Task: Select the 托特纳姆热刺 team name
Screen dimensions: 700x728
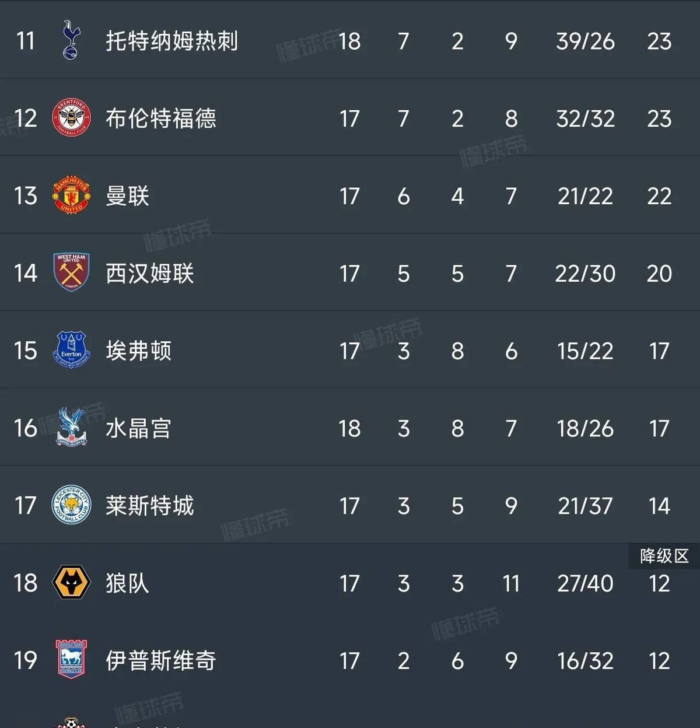Action: click(172, 40)
